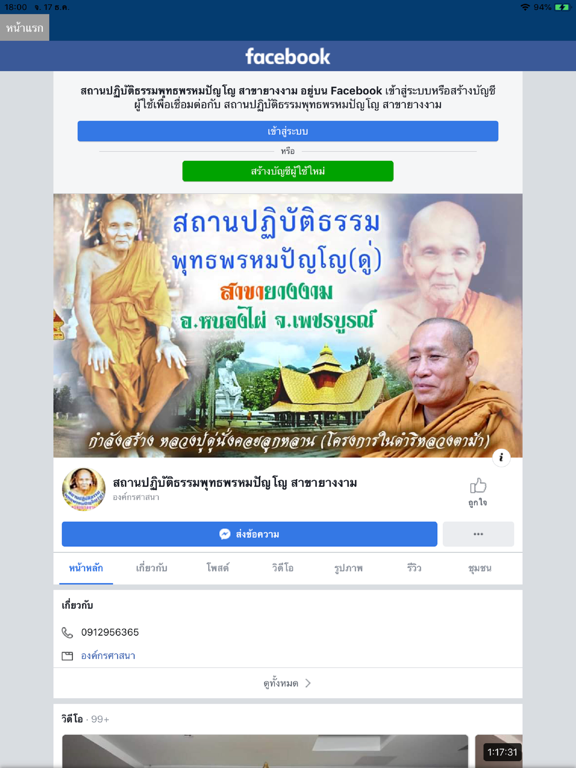Viewport: 576px width, 768px height.
Task: Open the video with duration 1:17:31
Action: [499, 751]
